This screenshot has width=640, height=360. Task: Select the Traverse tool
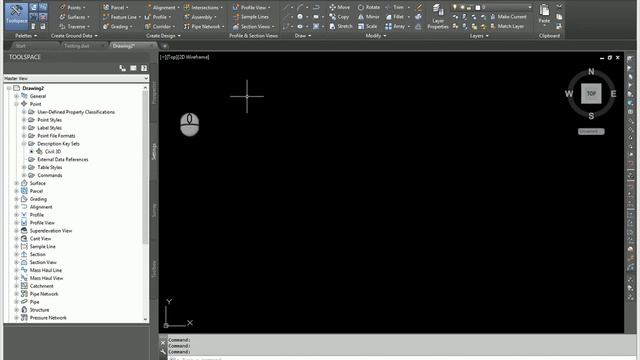tap(75, 27)
